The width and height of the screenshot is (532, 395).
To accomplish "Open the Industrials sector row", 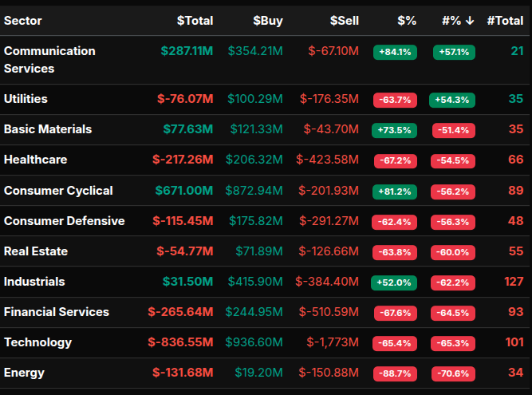I will click(34, 282).
